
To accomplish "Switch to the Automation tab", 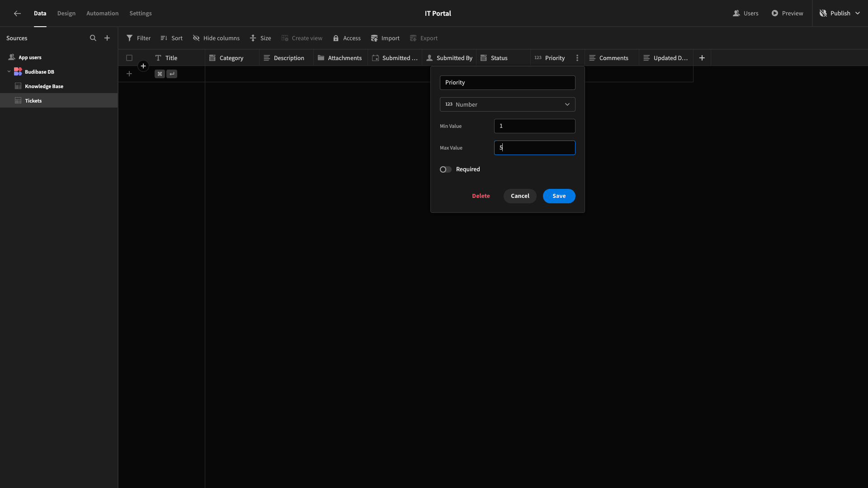I will point(103,14).
